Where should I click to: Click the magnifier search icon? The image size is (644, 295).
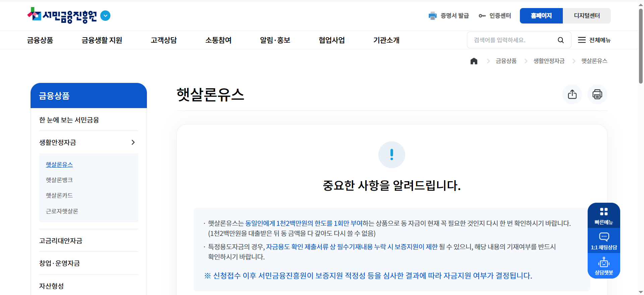560,40
